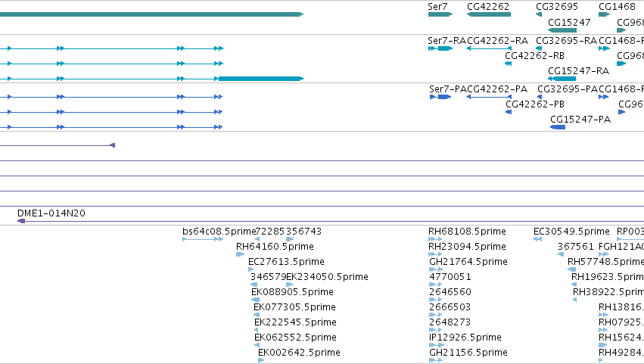Select the Ser7-RA transcript label
The height and width of the screenshot is (364, 644).
click(446, 41)
